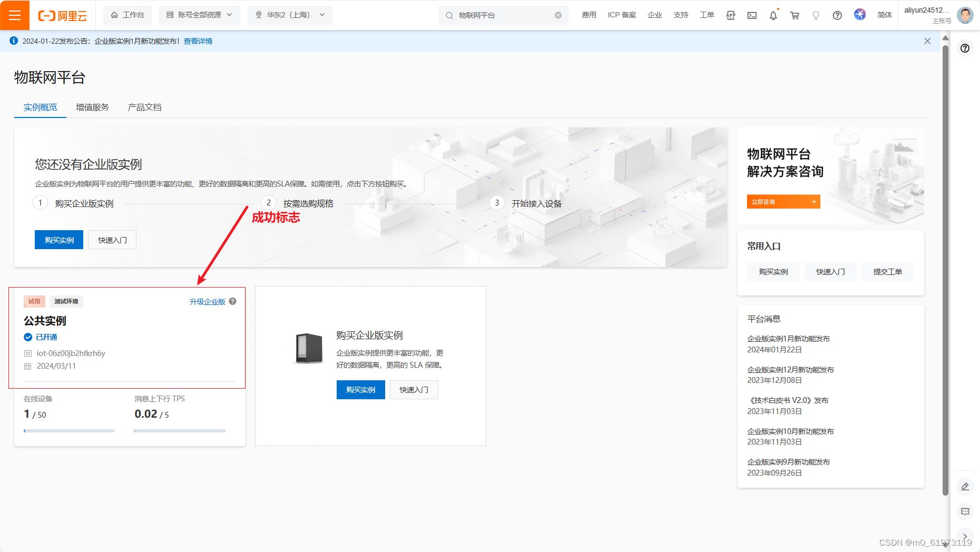Click 快速入门 in the top banner
The height and width of the screenshot is (552, 980).
tap(112, 240)
